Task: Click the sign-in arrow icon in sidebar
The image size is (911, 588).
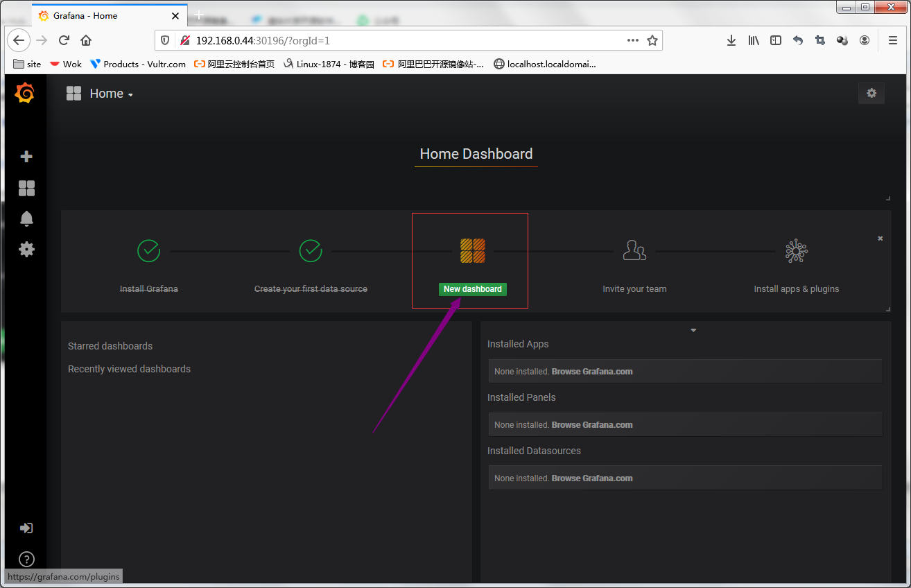Action: pyautogui.click(x=26, y=528)
